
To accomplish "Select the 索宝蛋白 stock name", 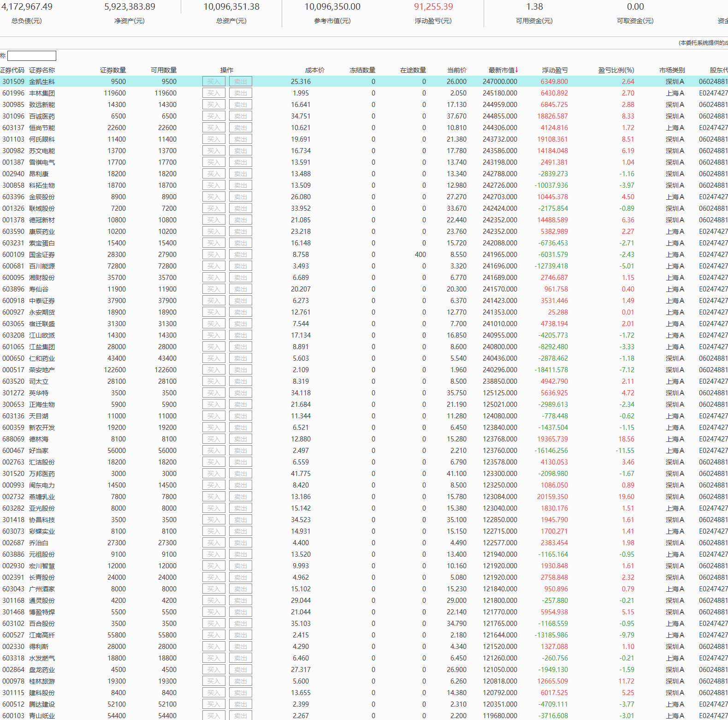I will point(42,243).
